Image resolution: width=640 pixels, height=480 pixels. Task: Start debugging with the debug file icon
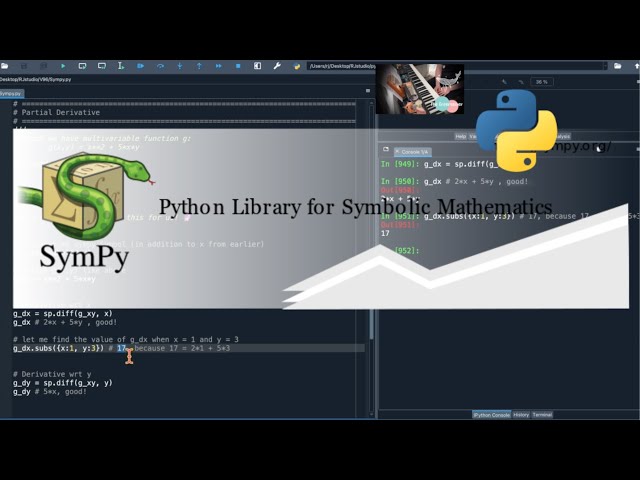point(140,66)
